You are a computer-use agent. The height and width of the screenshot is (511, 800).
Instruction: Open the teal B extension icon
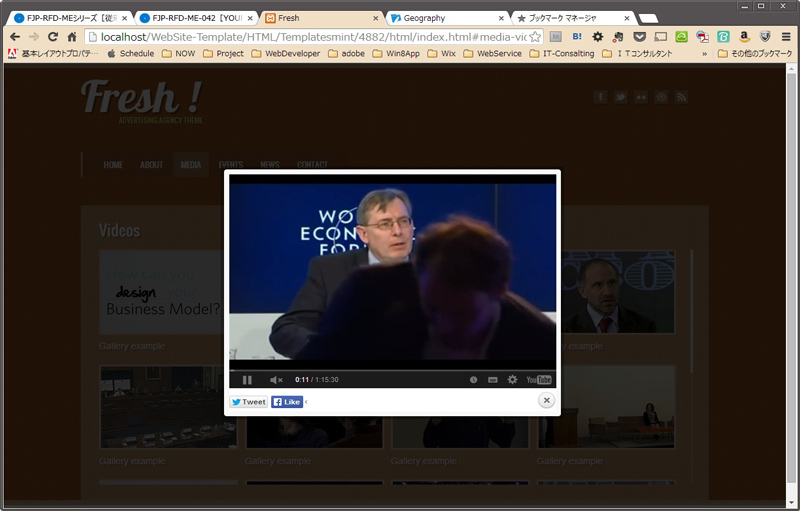pos(723,37)
